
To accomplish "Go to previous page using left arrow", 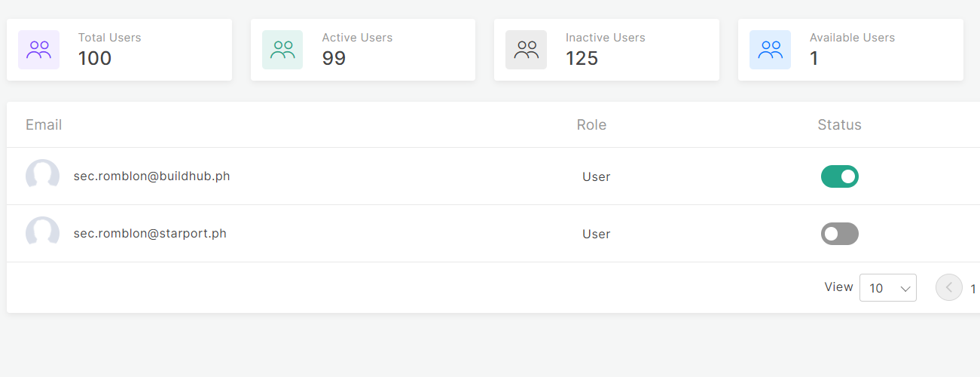I will 948,287.
